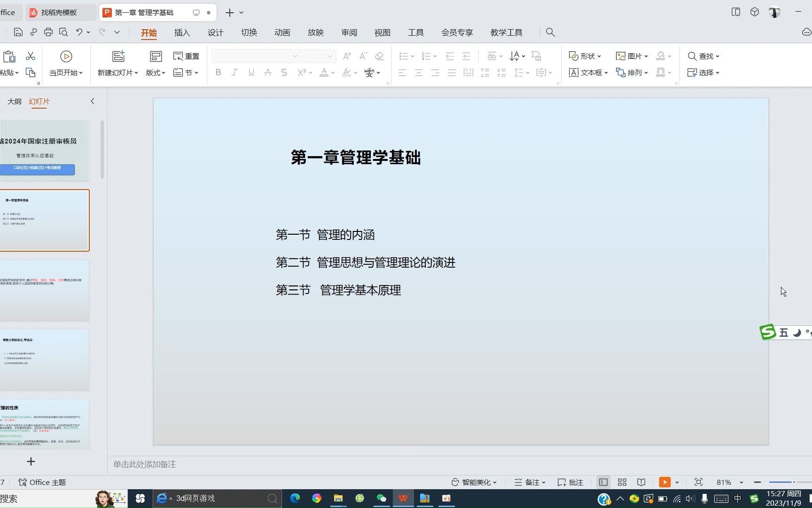Toggle italic formatting
812x508 pixels.
point(234,72)
